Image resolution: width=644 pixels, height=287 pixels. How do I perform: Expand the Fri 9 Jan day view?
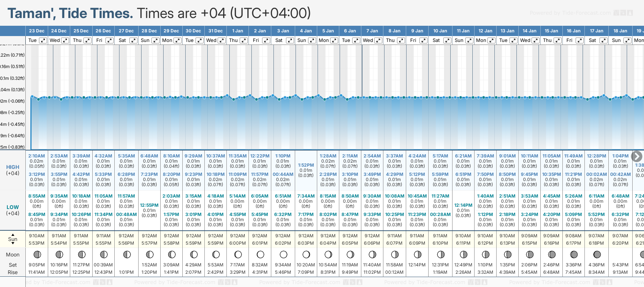coord(423,40)
